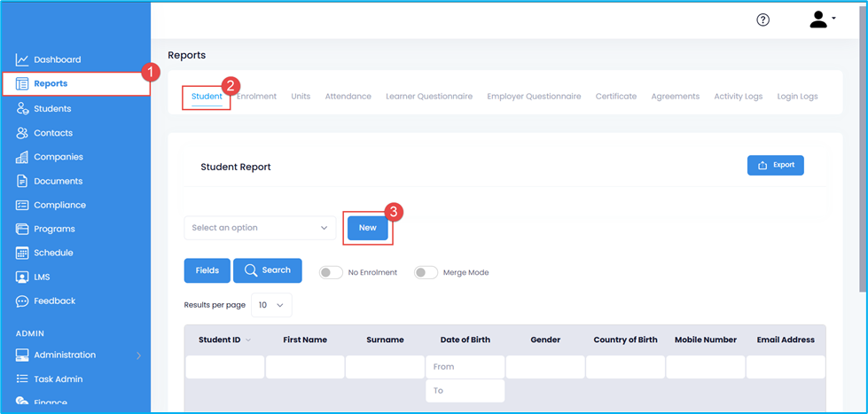Image resolution: width=868 pixels, height=414 pixels.
Task: Click the Student ID column sort header
Action: tap(223, 340)
